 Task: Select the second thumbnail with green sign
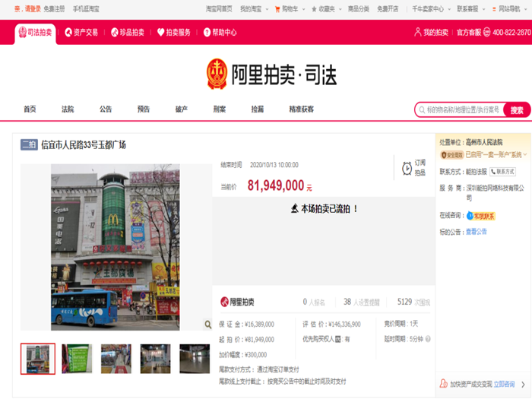pos(77,359)
